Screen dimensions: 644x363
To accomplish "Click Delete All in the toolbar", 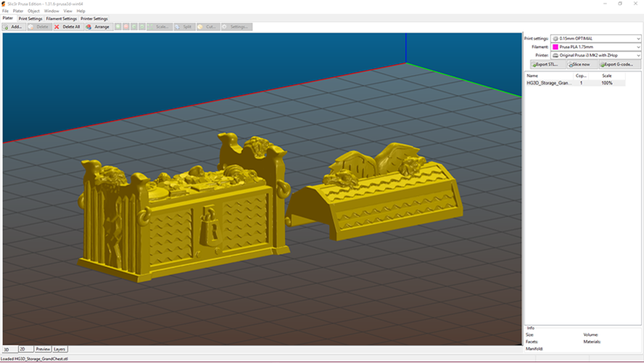I will coord(68,27).
